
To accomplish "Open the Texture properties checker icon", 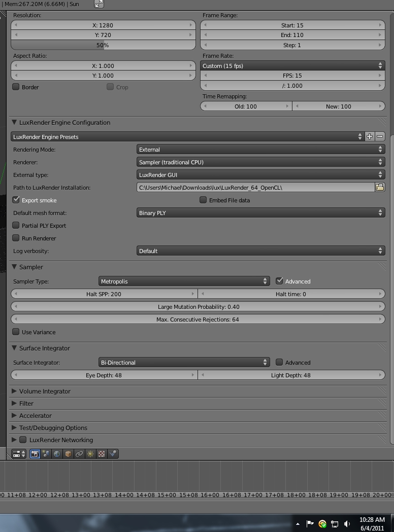I will coord(102,453).
